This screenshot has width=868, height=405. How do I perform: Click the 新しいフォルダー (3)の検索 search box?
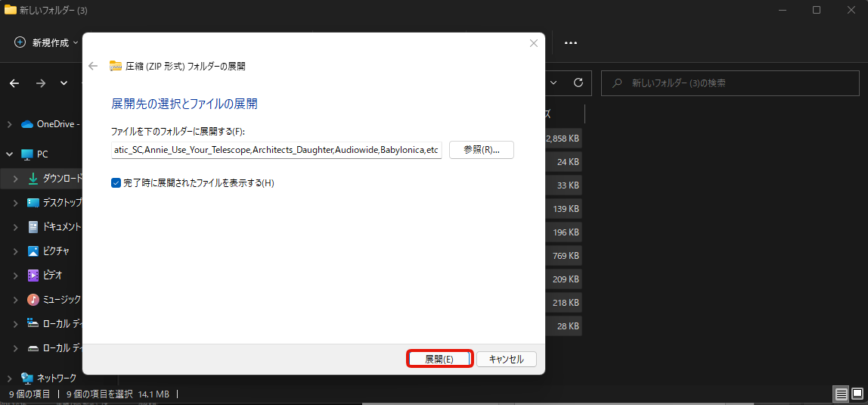pyautogui.click(x=730, y=83)
